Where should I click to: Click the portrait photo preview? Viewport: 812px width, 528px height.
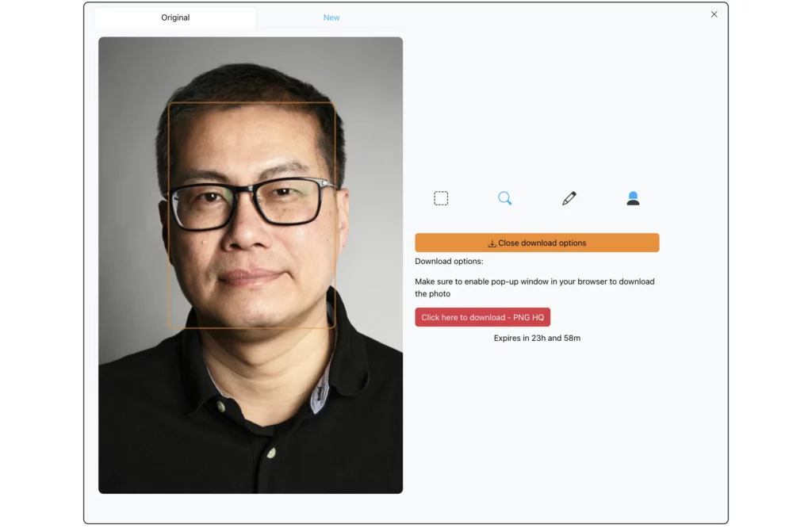[251, 396]
